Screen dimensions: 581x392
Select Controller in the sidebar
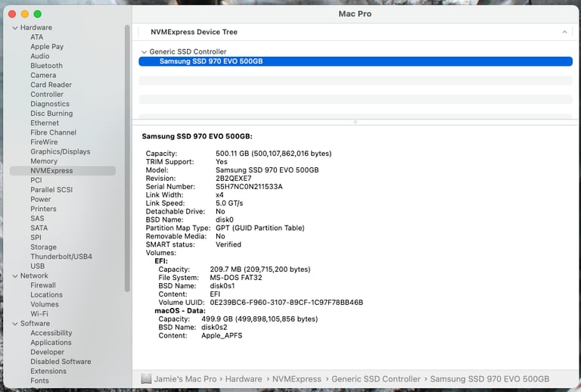pyautogui.click(x=47, y=95)
